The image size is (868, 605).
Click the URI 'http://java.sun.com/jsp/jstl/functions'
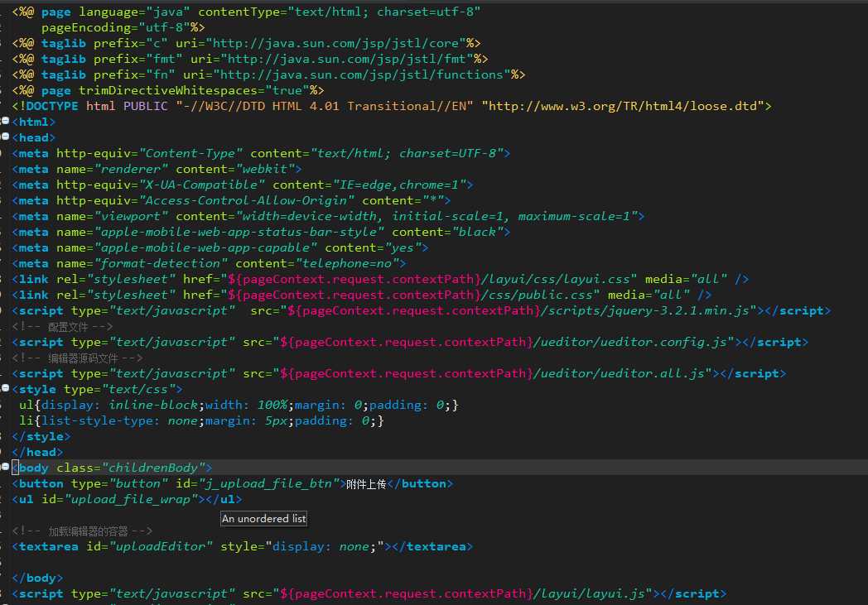(361, 74)
